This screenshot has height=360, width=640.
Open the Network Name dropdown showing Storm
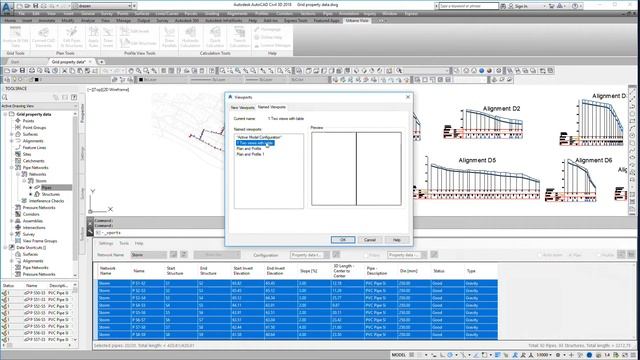pyautogui.click(x=149, y=255)
